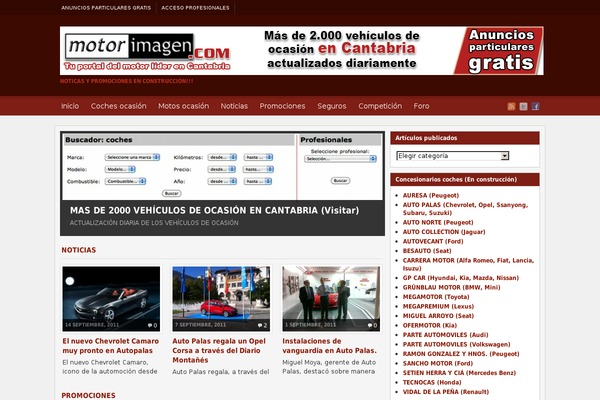Viewport: 600px width, 400px height.
Task: Open the TECNOCAS (Honda) dealer link
Action: pyautogui.click(x=432, y=382)
